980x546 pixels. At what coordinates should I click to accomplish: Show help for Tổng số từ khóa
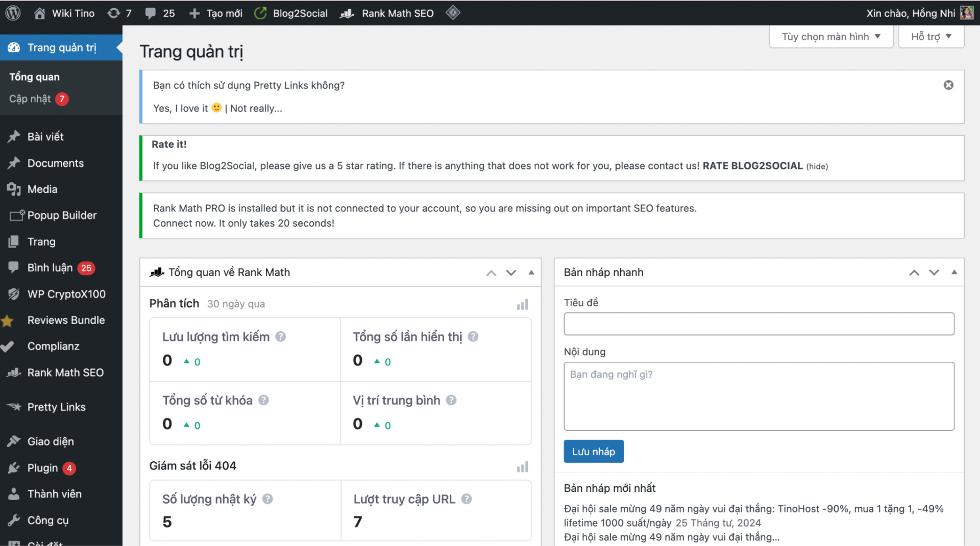coord(263,400)
